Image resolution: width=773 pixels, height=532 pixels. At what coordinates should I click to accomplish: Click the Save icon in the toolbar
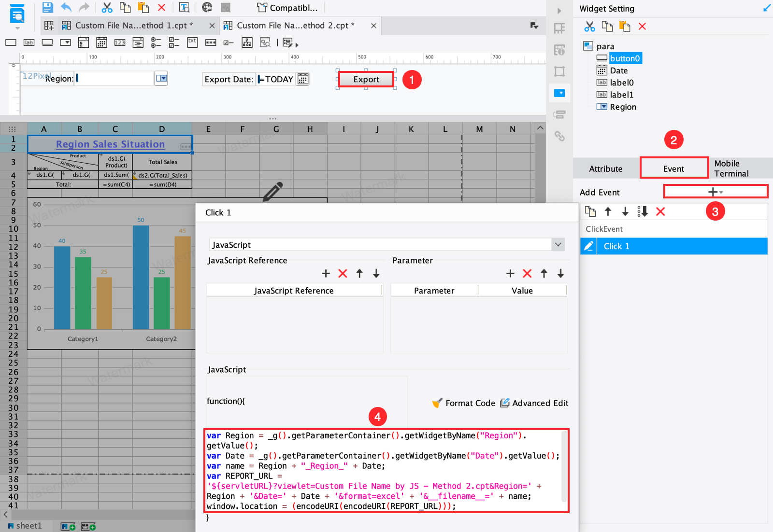coord(47,7)
